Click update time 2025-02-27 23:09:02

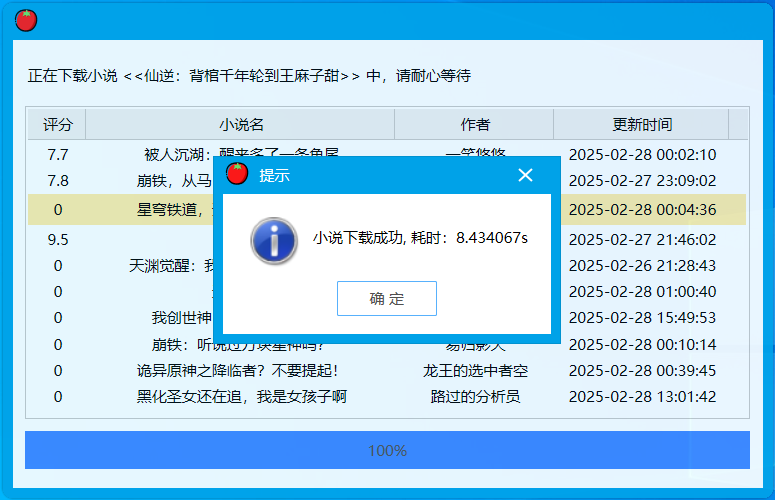point(642,181)
